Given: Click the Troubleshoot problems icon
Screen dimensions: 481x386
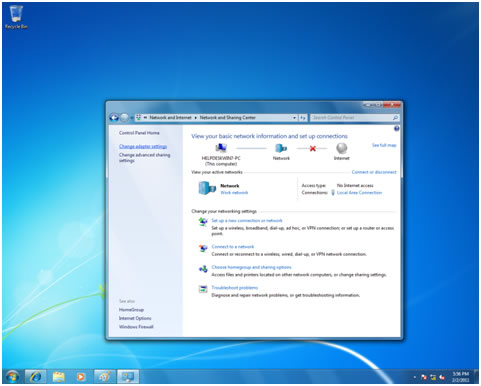Looking at the screenshot, I should pyautogui.click(x=203, y=289).
